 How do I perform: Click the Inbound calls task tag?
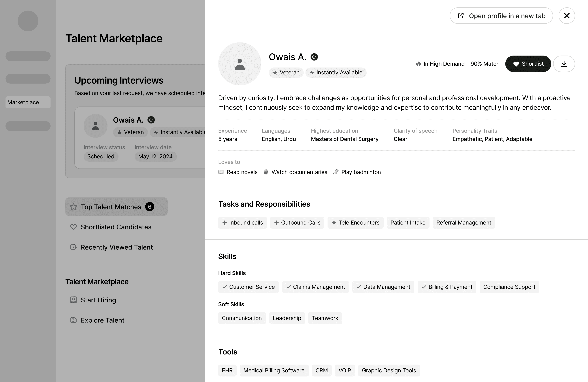[242, 223]
